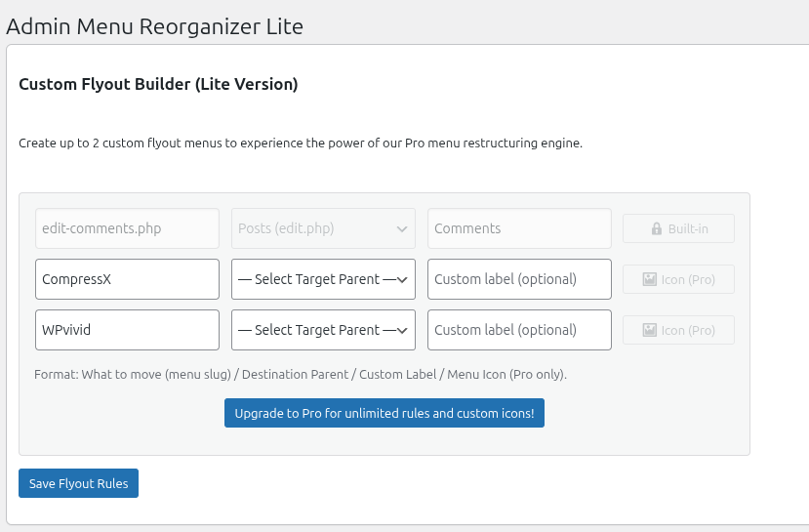Save the flyout rules
This screenshot has width=809, height=532.
[x=78, y=483]
